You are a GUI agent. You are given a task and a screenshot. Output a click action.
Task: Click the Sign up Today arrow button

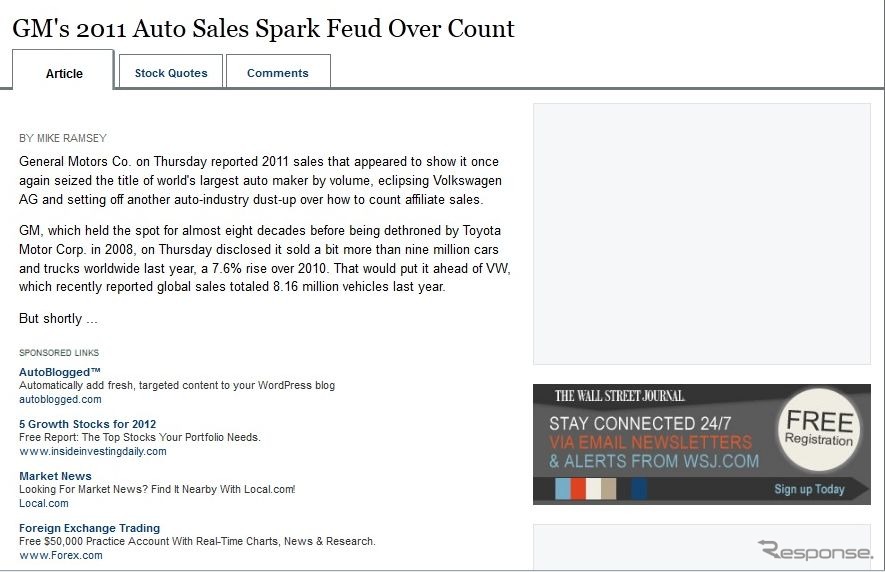coord(809,489)
